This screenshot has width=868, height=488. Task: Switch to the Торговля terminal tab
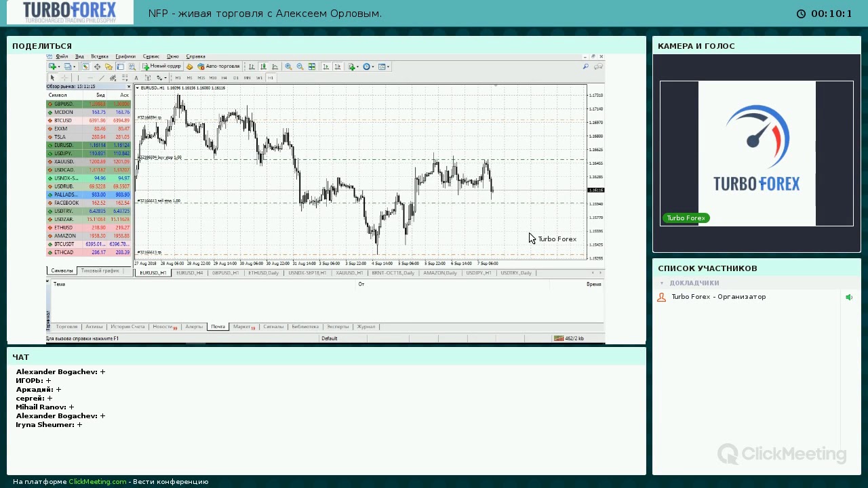(66, 327)
